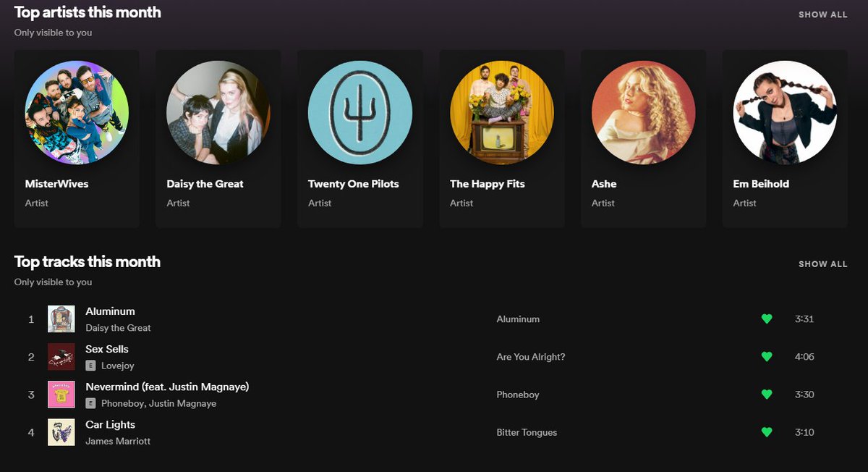Open the James Marriott artist link
Viewport: 868px width, 472px height.
pyautogui.click(x=118, y=441)
